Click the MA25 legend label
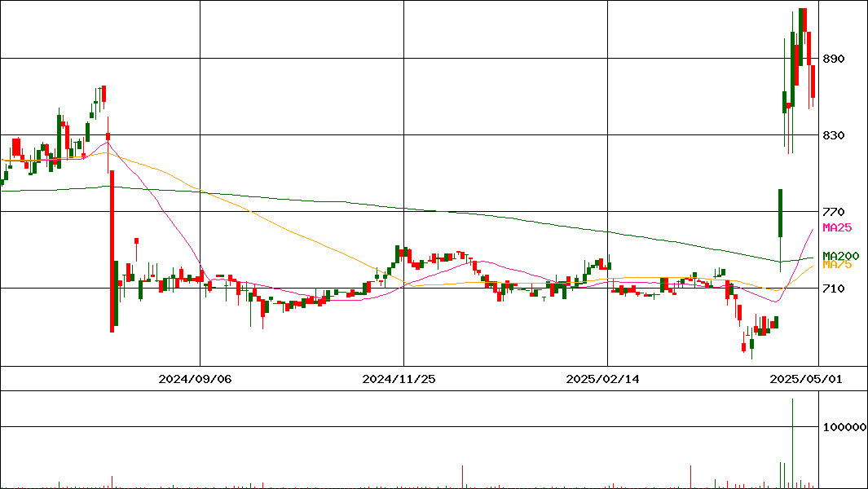The image size is (868, 489). tap(837, 227)
